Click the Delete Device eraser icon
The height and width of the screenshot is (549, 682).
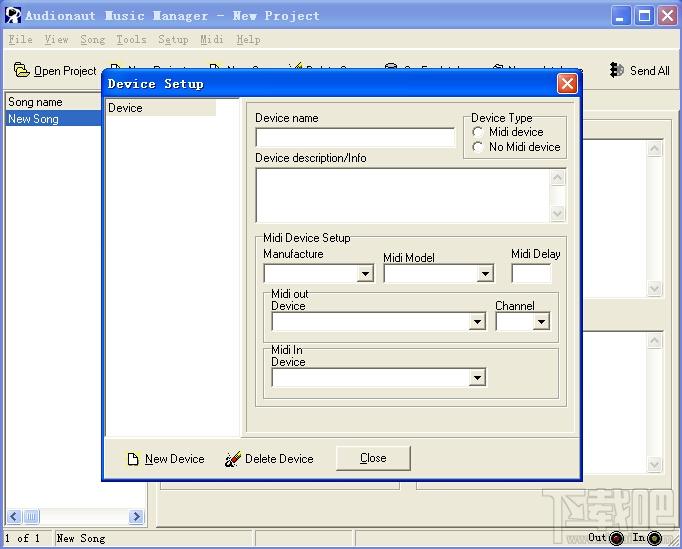click(233, 459)
